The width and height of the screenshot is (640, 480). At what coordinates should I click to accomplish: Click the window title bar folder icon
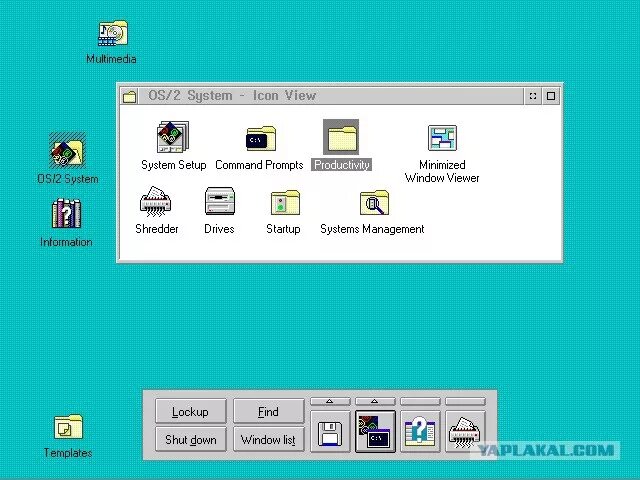click(x=129, y=96)
